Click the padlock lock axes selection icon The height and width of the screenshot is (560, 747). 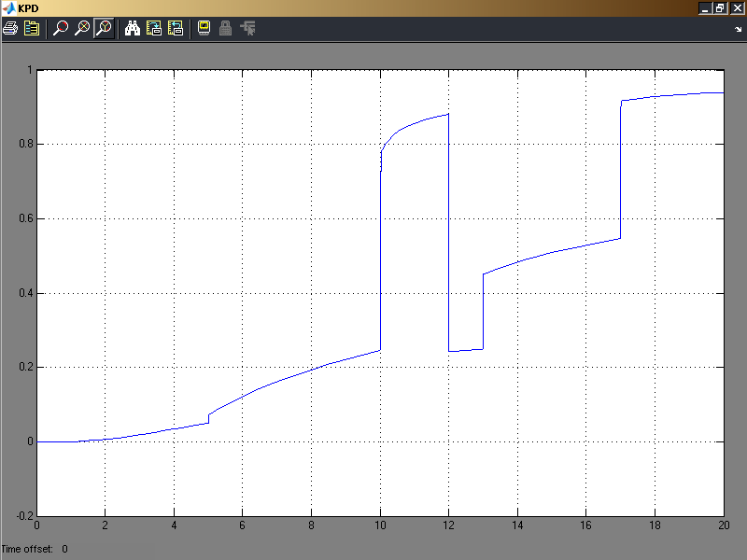click(x=225, y=28)
